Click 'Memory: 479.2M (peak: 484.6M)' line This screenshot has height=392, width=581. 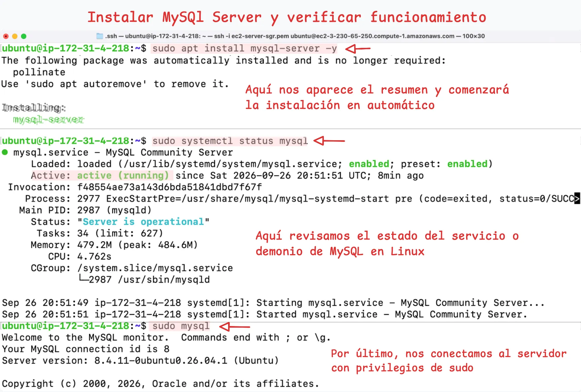point(114,245)
